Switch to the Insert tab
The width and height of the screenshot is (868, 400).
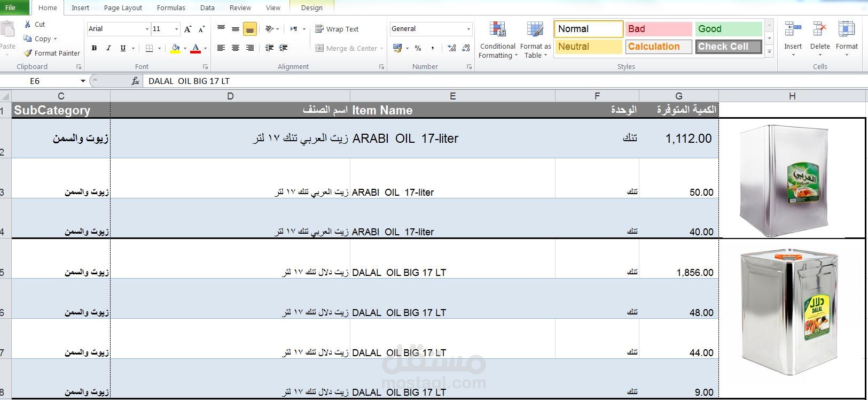pyautogui.click(x=80, y=7)
